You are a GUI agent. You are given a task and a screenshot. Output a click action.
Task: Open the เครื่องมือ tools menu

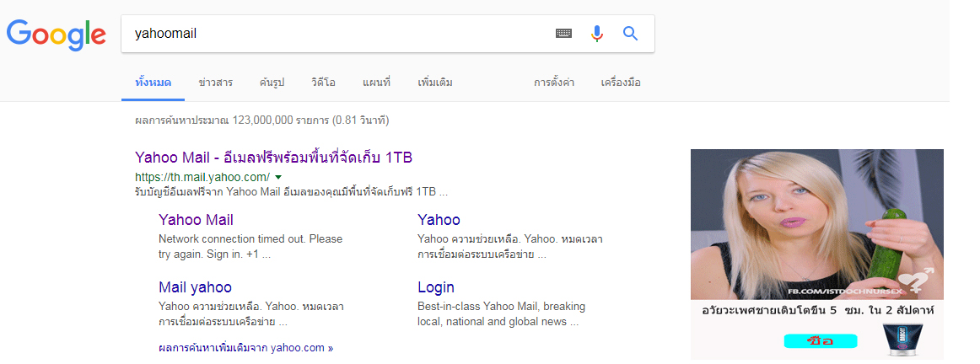(621, 83)
